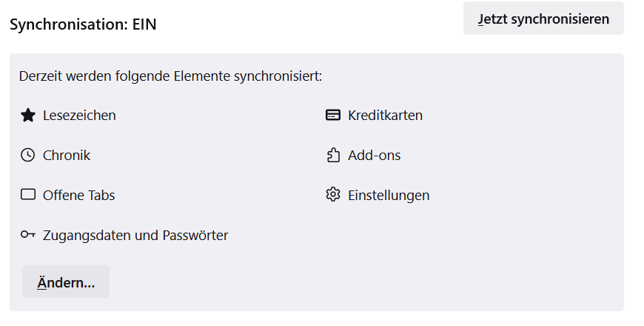Click the Einstellungen label text
The image size is (644, 326).
[389, 196]
